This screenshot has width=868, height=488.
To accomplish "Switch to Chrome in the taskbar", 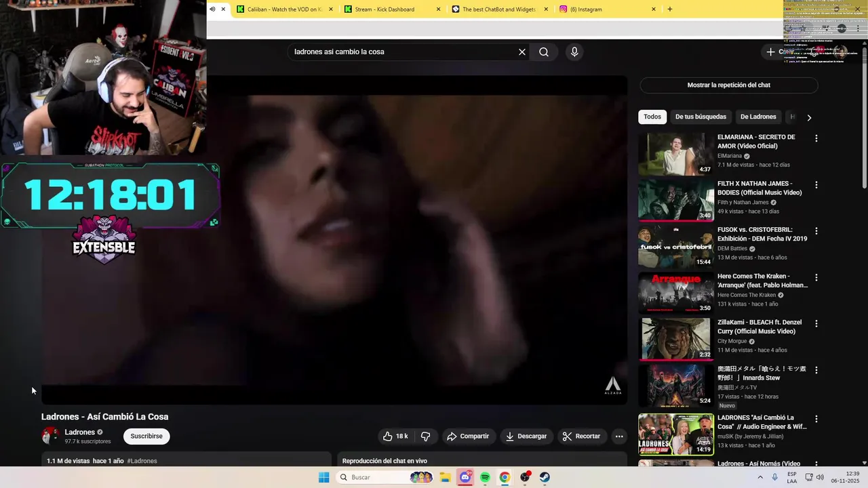I will pos(505,477).
